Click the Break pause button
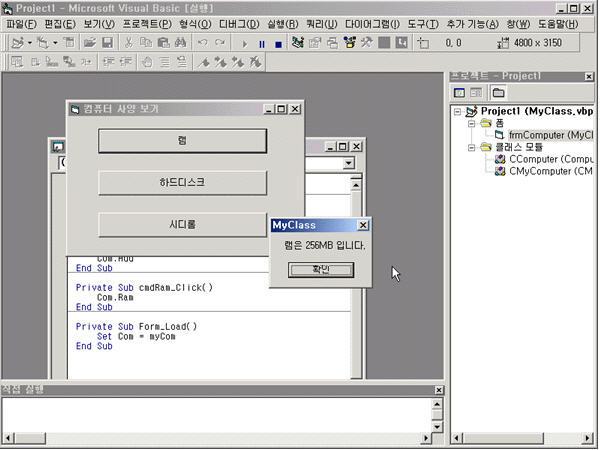The width and height of the screenshot is (600, 450). 262,44
